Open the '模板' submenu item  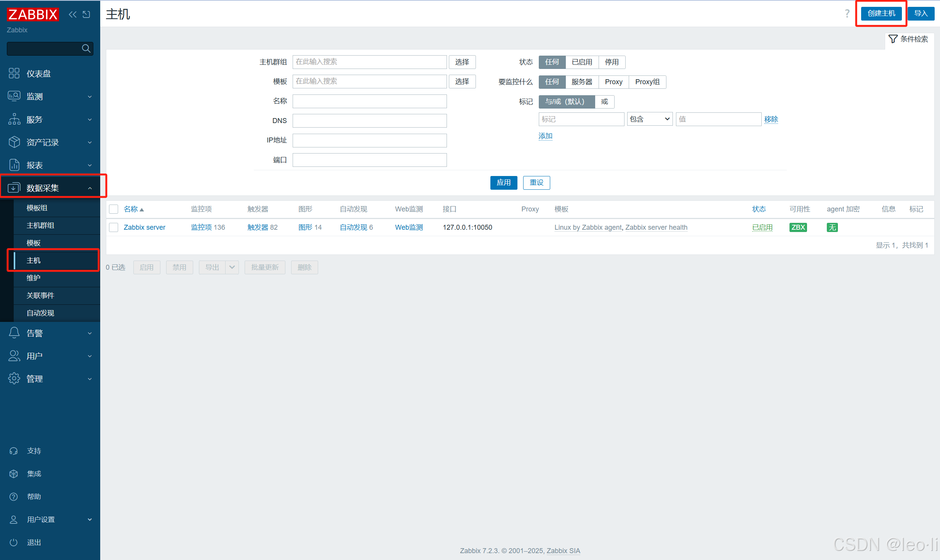click(34, 243)
